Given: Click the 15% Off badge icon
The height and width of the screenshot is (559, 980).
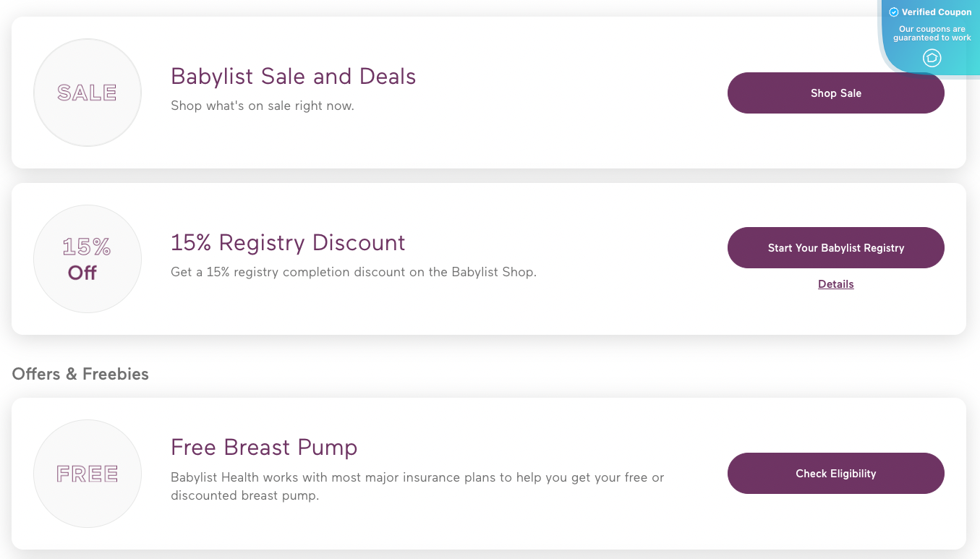Looking at the screenshot, I should click(x=87, y=258).
